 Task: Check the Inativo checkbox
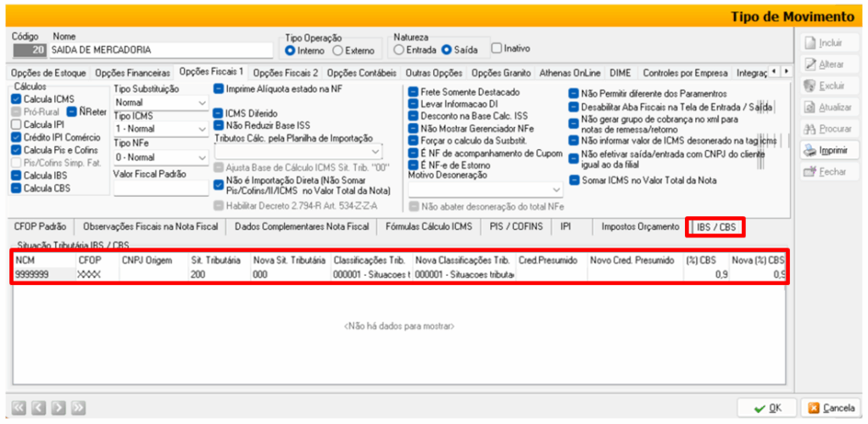(x=498, y=49)
